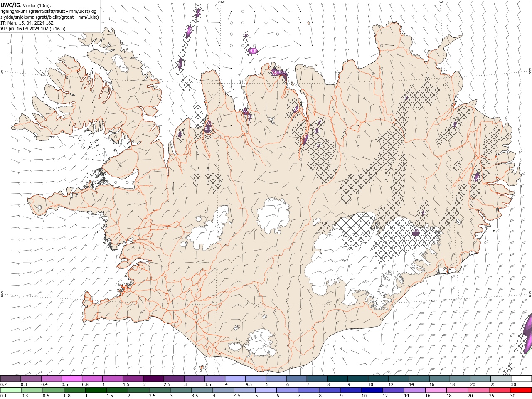Select the darkest green swatch labelled 1 in bottom row
Screen dimensions: 532x399
(x=96, y=390)
